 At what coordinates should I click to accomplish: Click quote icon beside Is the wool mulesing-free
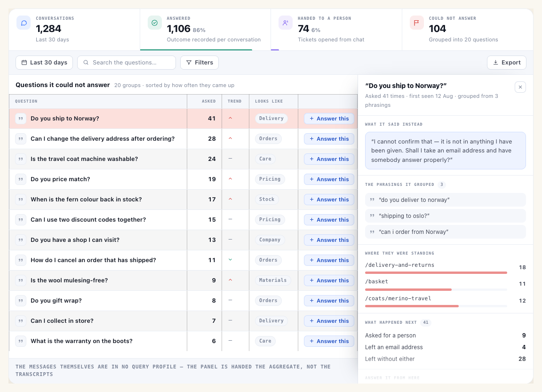pos(21,280)
